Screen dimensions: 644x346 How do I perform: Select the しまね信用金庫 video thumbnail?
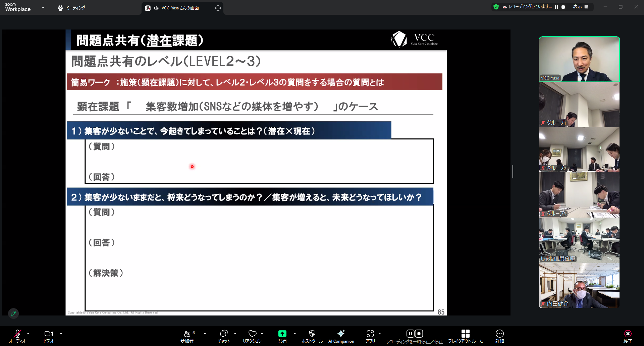point(579,240)
